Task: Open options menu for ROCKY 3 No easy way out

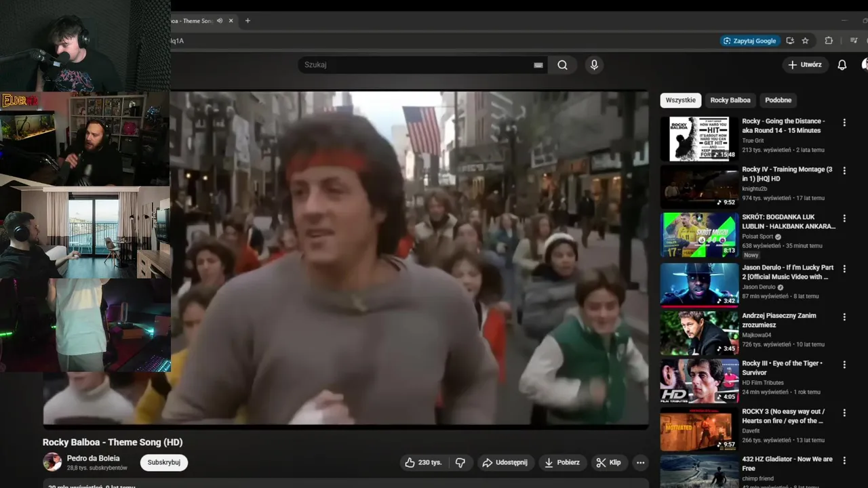Action: pyautogui.click(x=844, y=413)
